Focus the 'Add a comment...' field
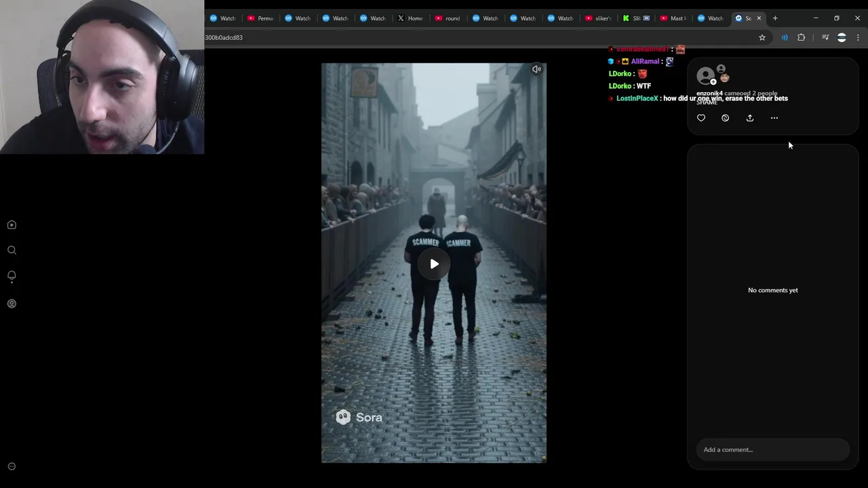Image resolution: width=868 pixels, height=488 pixels. [x=772, y=449]
